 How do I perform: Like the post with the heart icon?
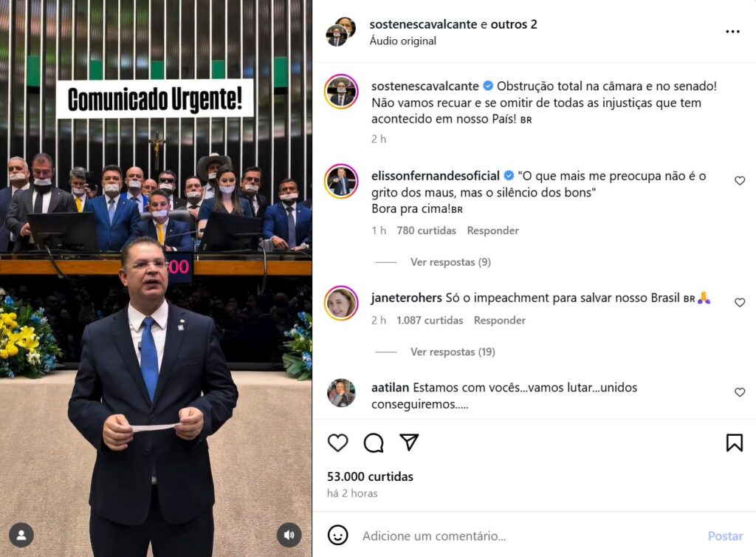pos(337,442)
